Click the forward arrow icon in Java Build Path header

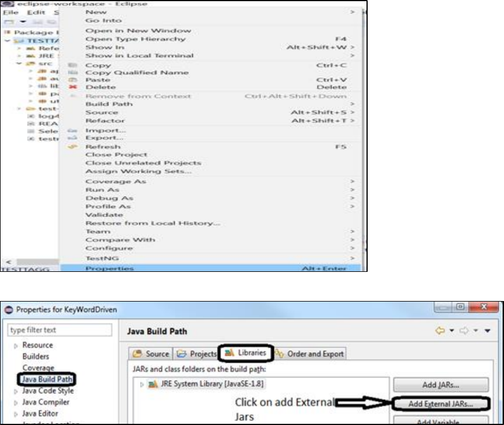pyautogui.click(x=464, y=331)
